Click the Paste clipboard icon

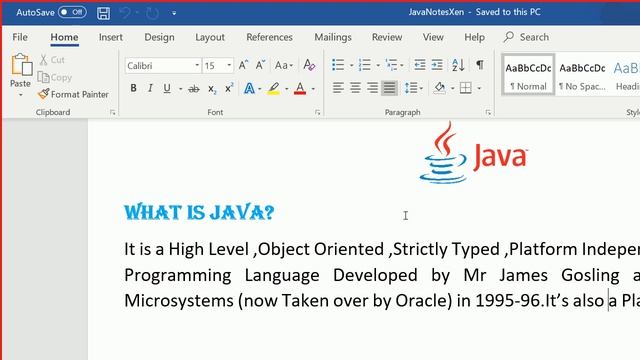point(21,65)
